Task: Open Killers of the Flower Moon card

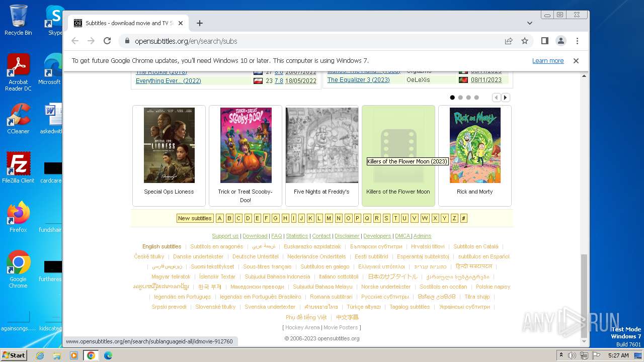Action: [x=398, y=155]
